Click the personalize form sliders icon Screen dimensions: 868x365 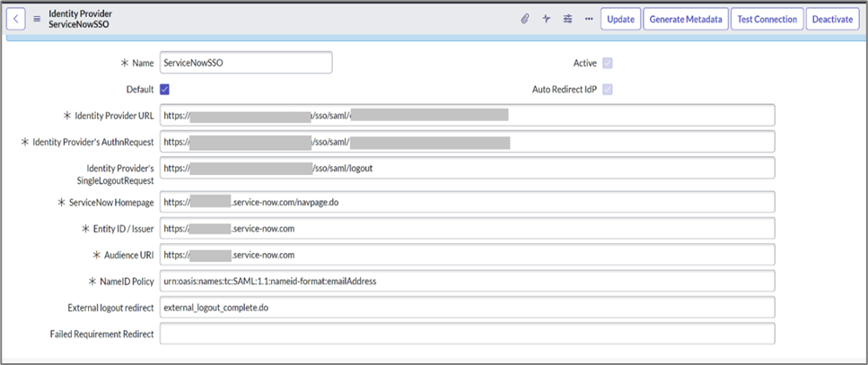click(568, 19)
